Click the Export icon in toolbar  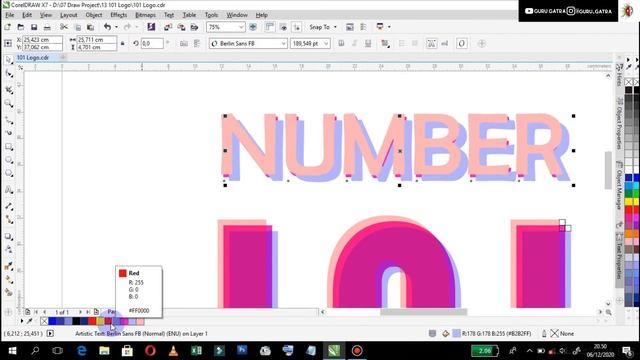(181, 27)
